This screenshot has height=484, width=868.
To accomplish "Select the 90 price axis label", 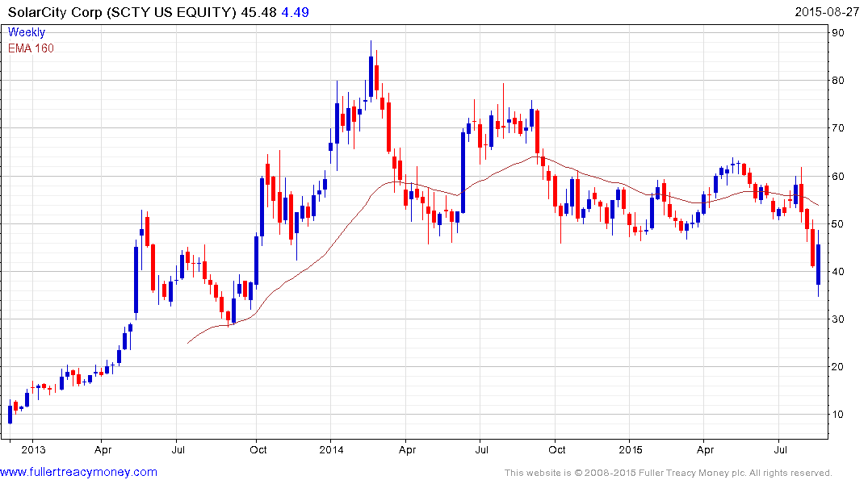I will coord(838,32).
